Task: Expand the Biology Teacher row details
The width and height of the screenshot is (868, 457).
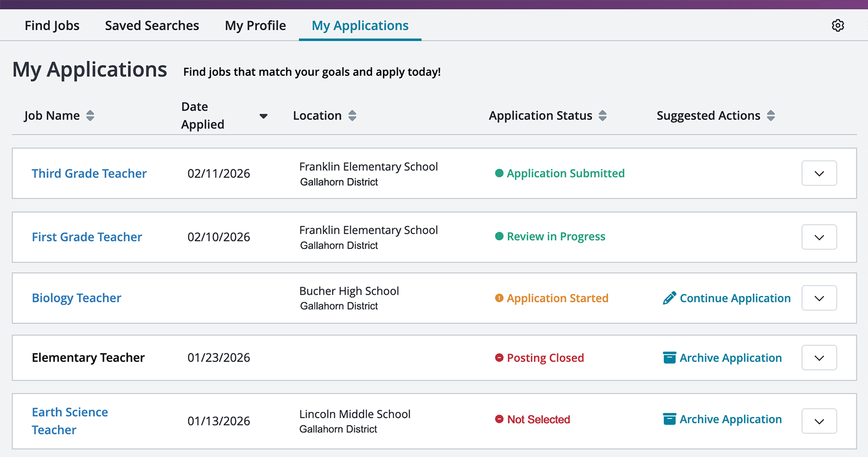Action: tap(819, 298)
